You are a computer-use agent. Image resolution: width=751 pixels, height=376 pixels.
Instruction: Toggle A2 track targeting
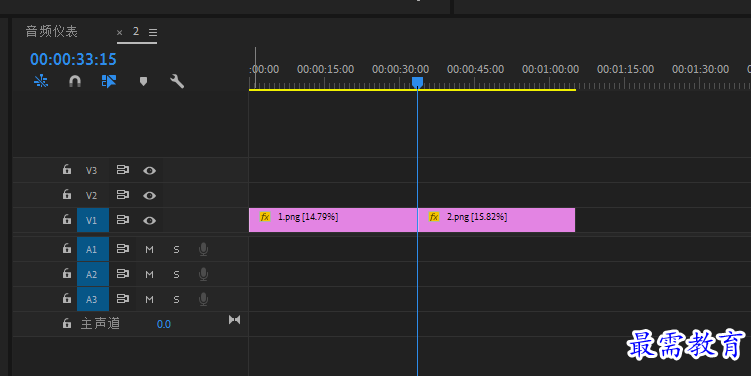(x=93, y=274)
